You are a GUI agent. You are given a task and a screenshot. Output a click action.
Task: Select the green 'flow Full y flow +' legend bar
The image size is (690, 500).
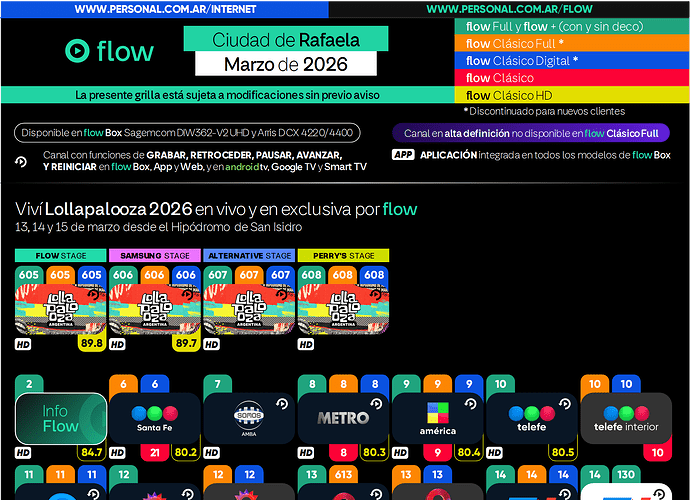[x=572, y=26]
